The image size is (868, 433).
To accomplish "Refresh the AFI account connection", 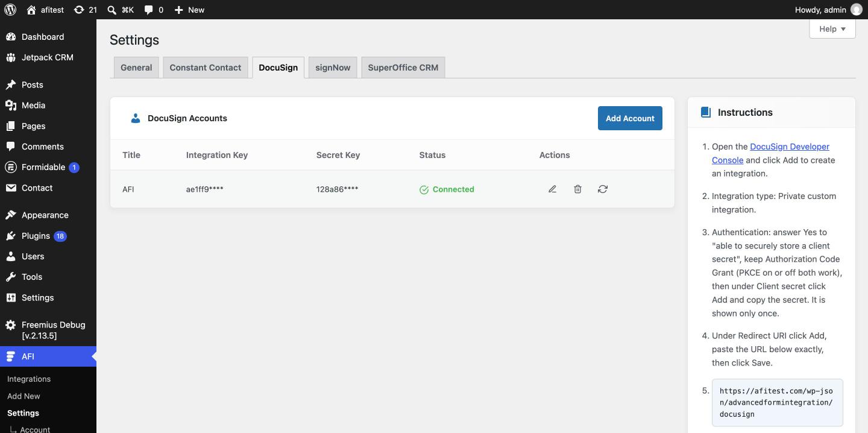I will (x=603, y=189).
